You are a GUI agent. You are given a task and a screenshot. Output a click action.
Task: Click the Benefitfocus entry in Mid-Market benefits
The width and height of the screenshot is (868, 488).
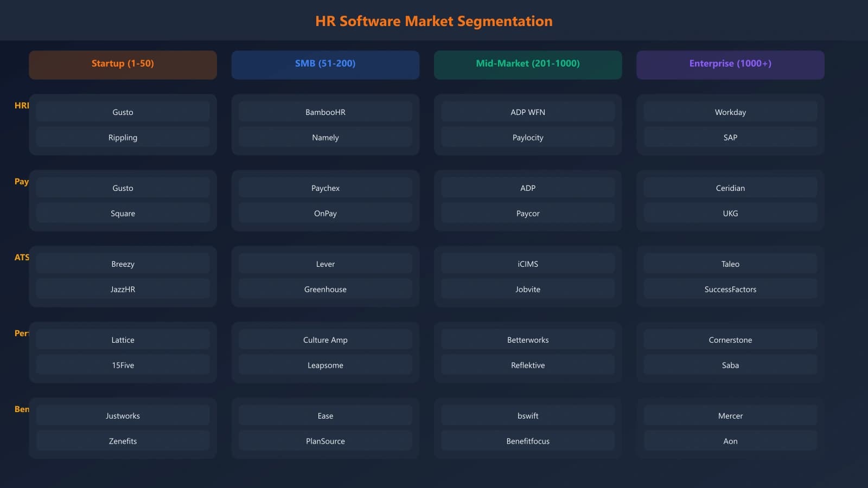[x=527, y=441]
